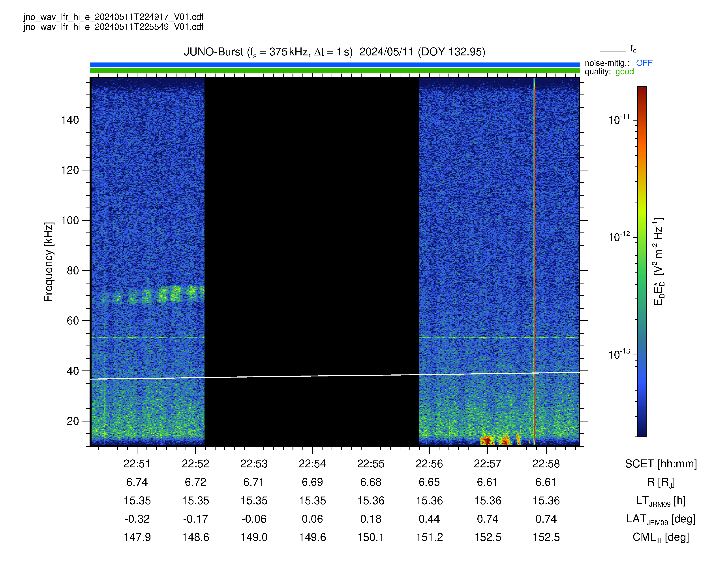Screen dimensions: 728x563
Task: Click the black data gap region
Action: (312, 262)
